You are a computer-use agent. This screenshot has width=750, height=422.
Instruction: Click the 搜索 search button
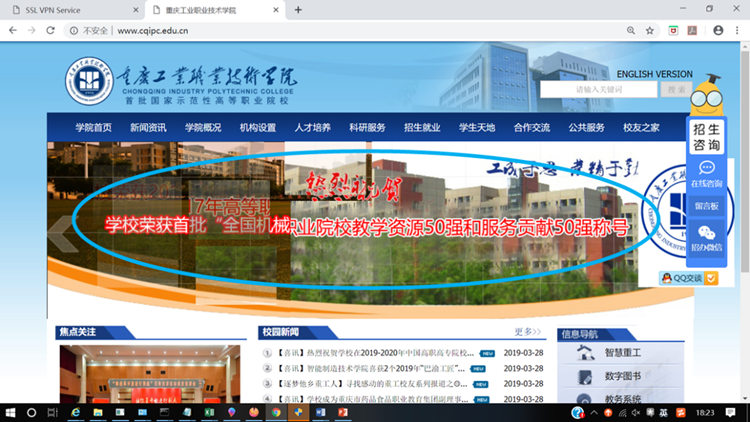[676, 89]
